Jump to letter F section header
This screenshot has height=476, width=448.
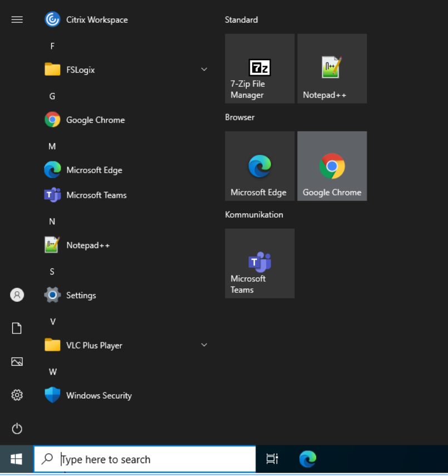point(52,46)
